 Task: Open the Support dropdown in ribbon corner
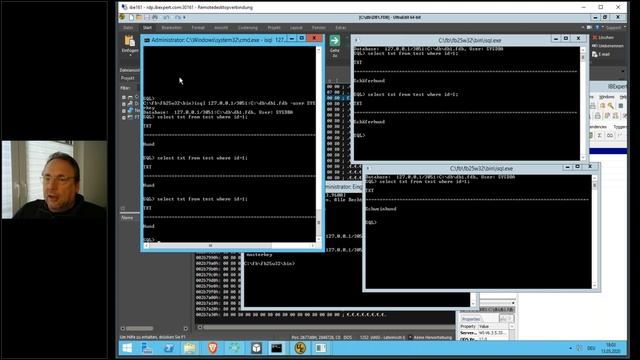tap(615, 27)
